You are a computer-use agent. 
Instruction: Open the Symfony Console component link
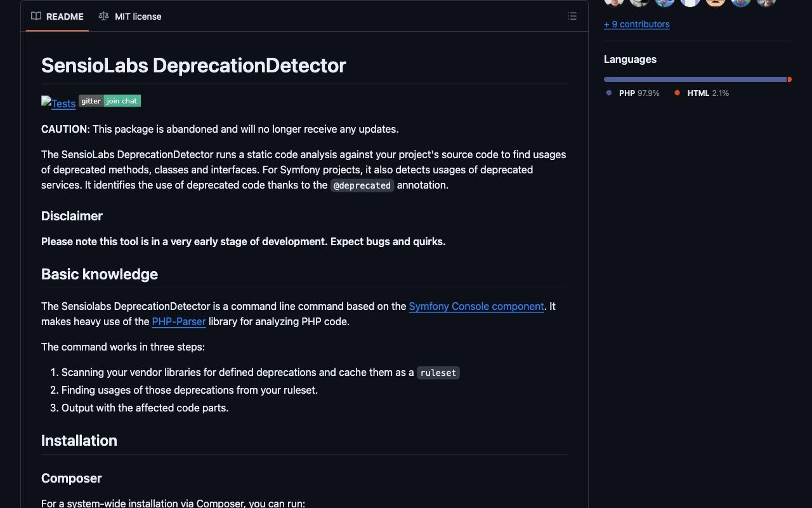476,306
